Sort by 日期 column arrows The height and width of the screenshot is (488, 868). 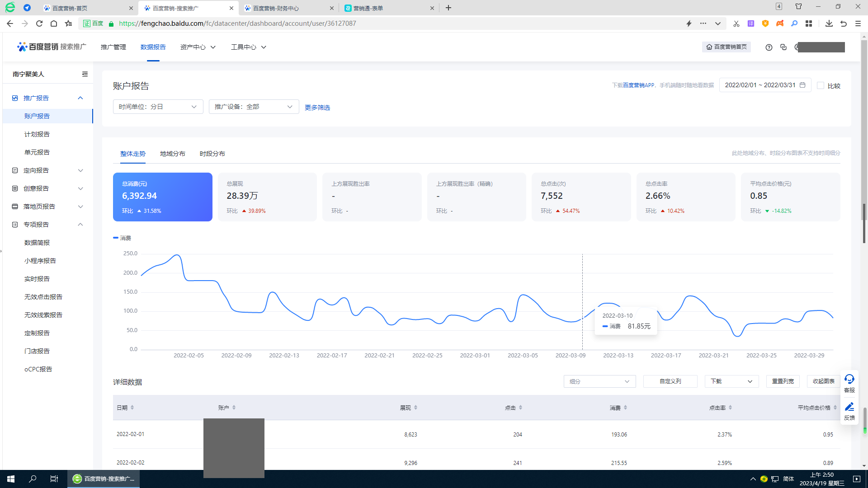pos(132,408)
